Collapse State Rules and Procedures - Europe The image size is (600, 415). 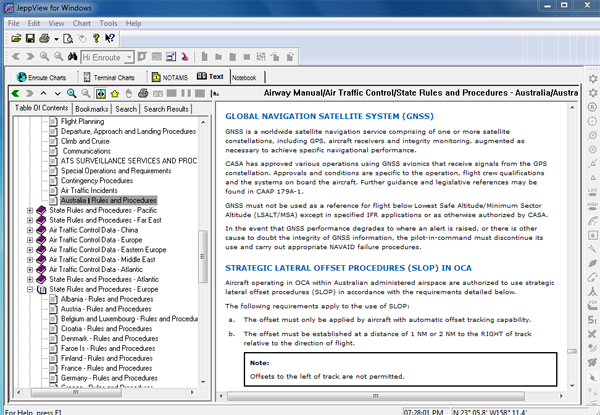[30, 290]
